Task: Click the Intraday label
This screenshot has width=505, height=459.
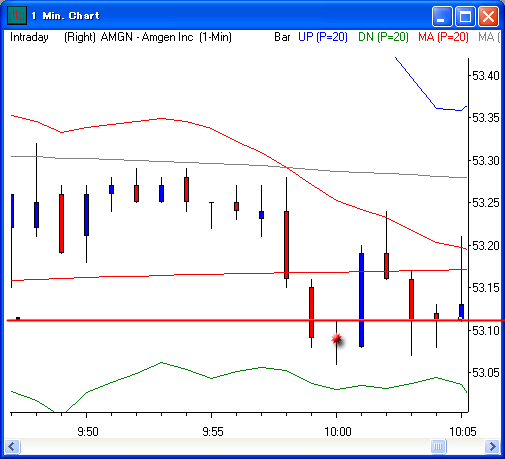Action: 29,37
